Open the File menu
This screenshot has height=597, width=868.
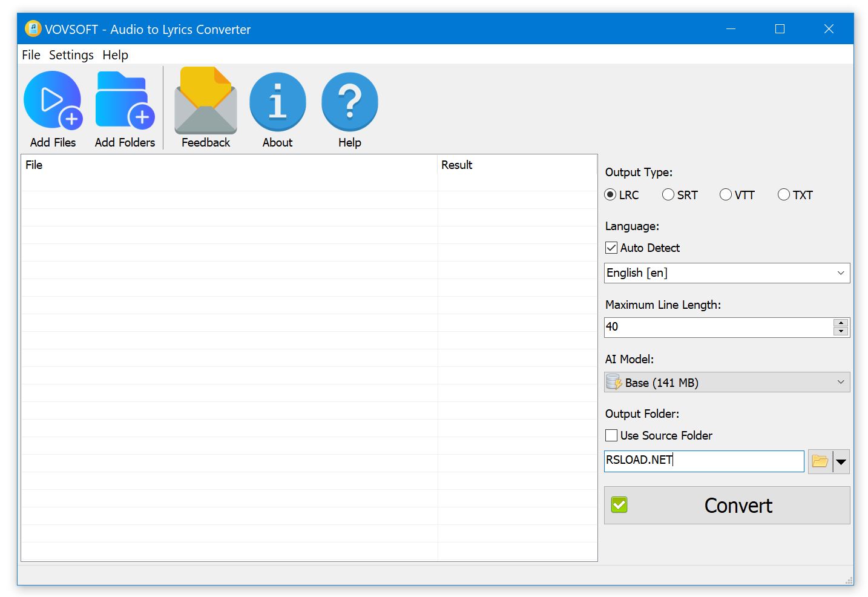click(x=31, y=55)
